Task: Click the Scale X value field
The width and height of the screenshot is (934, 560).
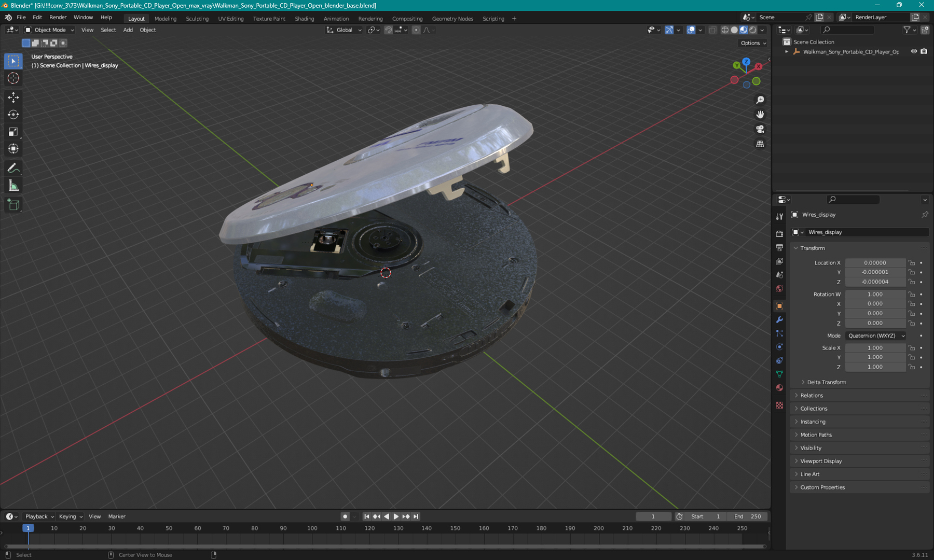Action: 875,348
